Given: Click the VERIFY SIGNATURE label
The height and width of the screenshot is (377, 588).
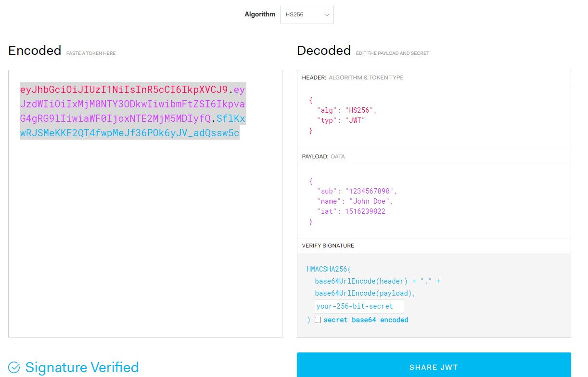Looking at the screenshot, I should 328,246.
